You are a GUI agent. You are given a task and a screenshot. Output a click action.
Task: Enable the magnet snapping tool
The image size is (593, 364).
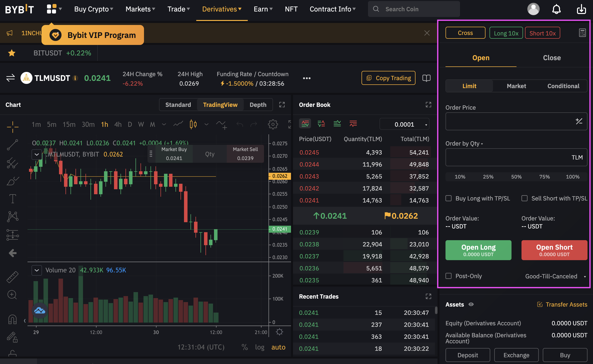(x=12, y=319)
